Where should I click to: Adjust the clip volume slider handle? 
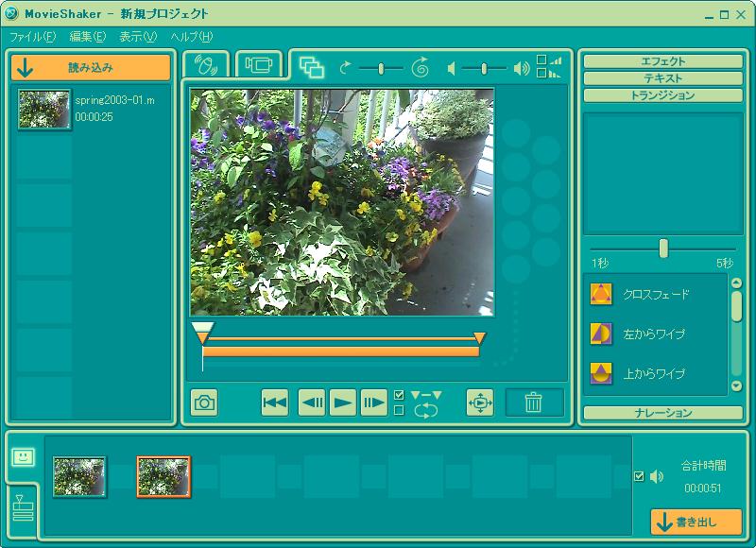(x=484, y=68)
